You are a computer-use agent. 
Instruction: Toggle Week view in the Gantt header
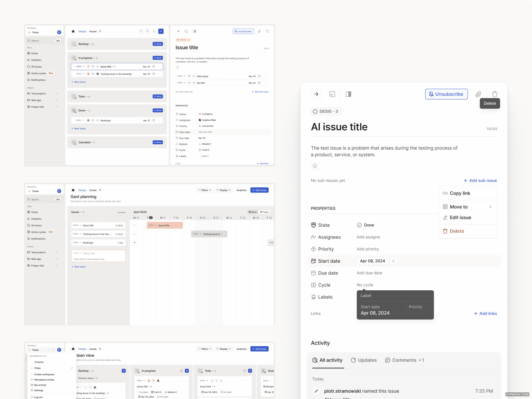coord(253,212)
